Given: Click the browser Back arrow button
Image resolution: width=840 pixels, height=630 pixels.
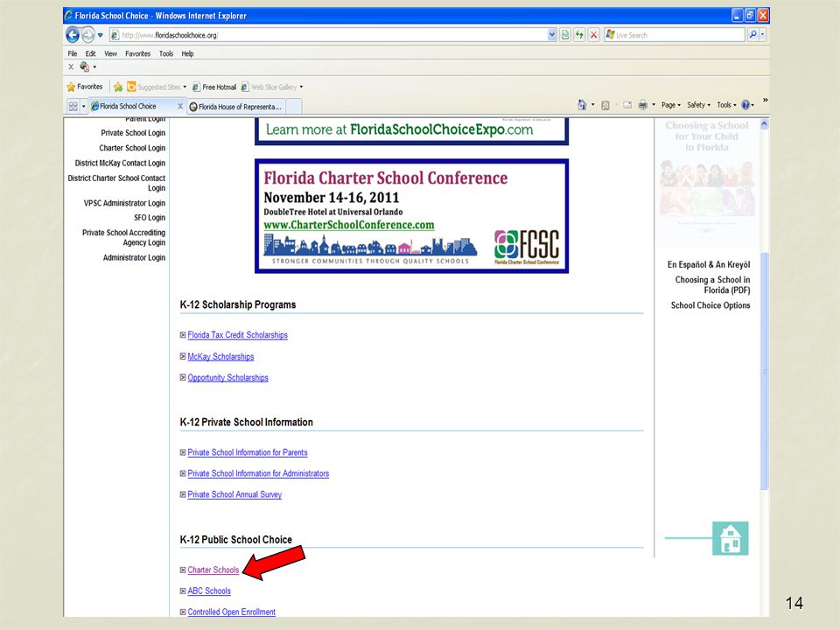Looking at the screenshot, I should tap(73, 35).
